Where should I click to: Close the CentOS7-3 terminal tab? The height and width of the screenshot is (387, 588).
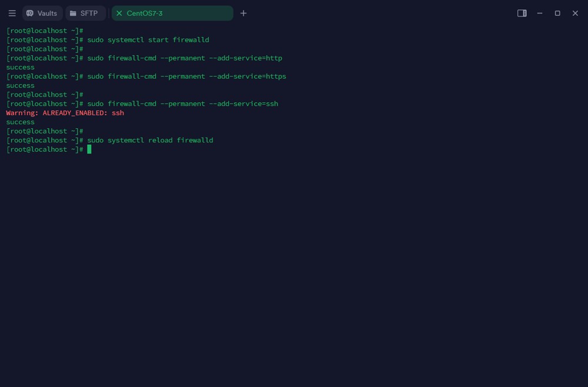coord(119,13)
